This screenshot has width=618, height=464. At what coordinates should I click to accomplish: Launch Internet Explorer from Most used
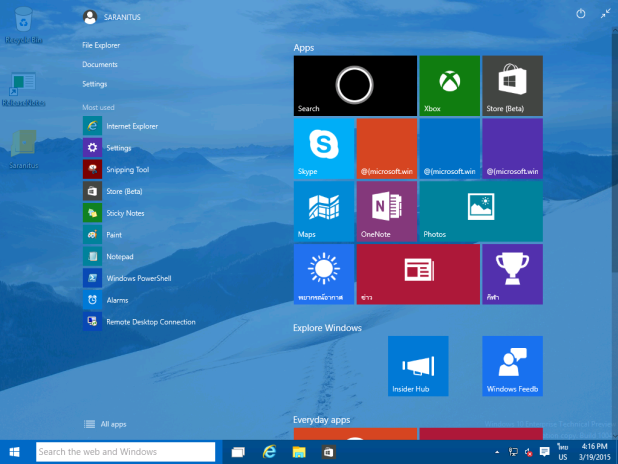(x=121, y=126)
